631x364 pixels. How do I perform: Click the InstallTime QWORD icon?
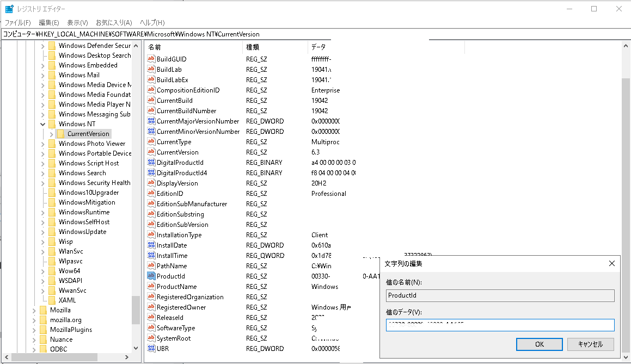coord(151,255)
